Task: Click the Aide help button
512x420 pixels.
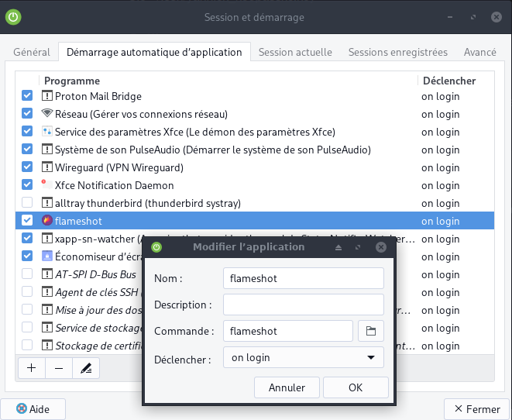Action: pos(33,409)
